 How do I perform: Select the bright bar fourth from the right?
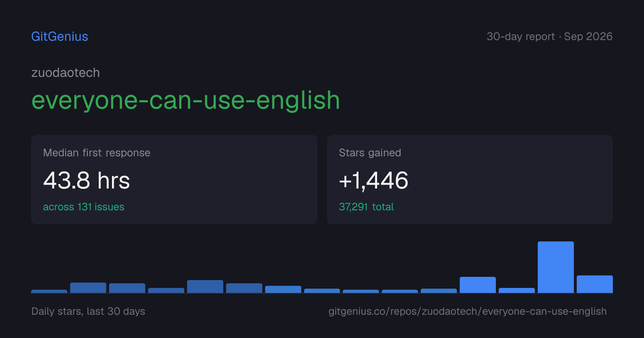[478, 285]
